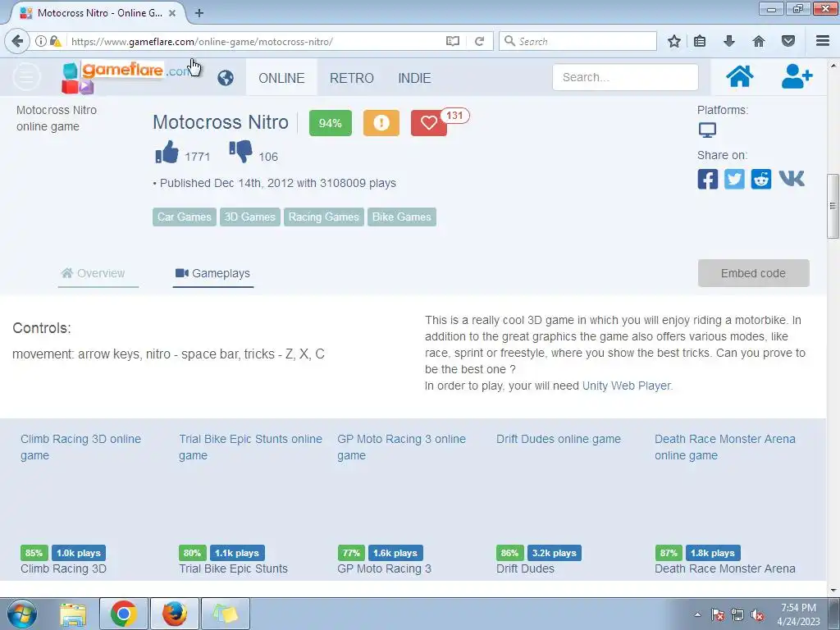Open the Firefox downloads arrow icon
Viewport: 840px width, 630px height.
click(x=729, y=41)
